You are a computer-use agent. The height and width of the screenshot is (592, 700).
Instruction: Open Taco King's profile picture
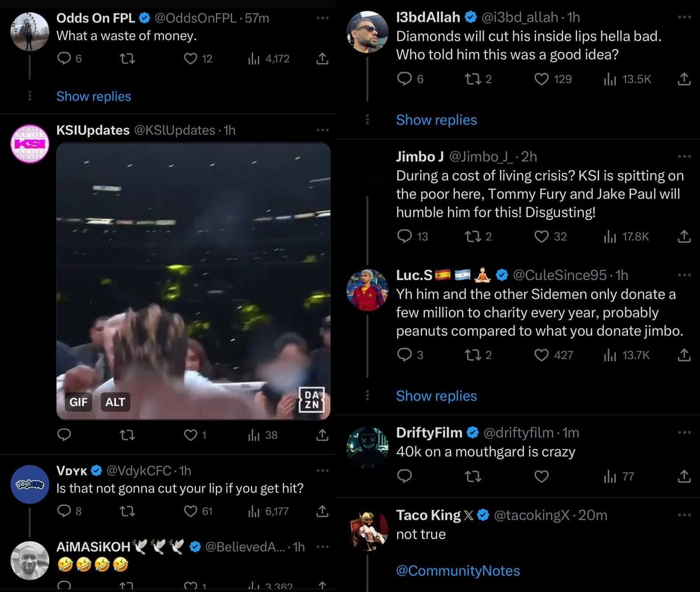point(367,530)
